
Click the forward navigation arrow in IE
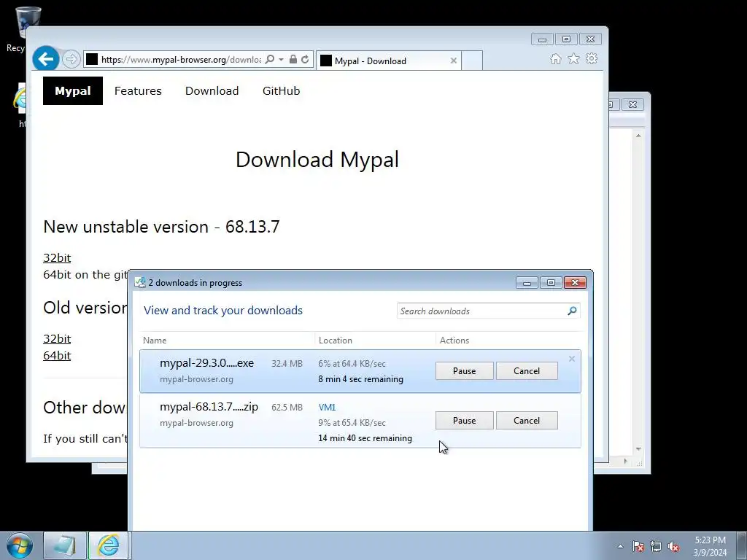(x=71, y=59)
